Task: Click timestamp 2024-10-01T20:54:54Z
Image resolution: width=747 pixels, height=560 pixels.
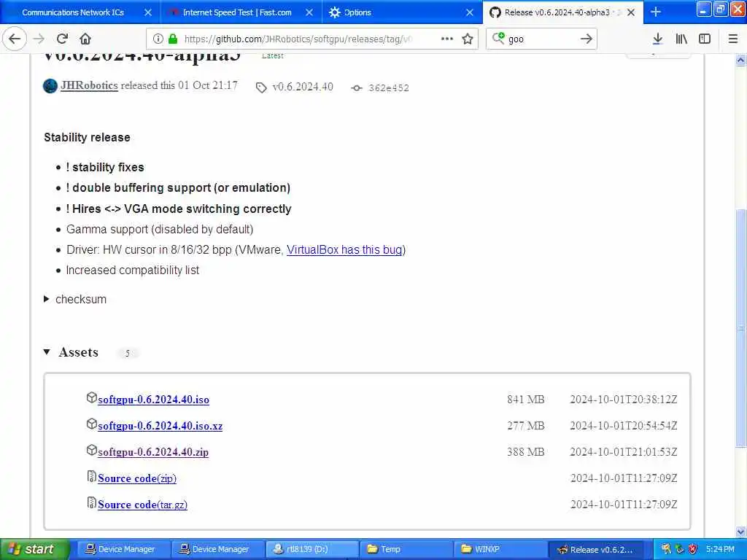Action: click(x=624, y=425)
